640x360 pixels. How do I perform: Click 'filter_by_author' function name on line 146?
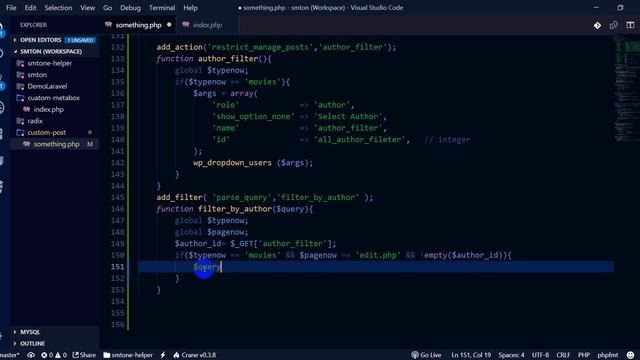coord(235,209)
